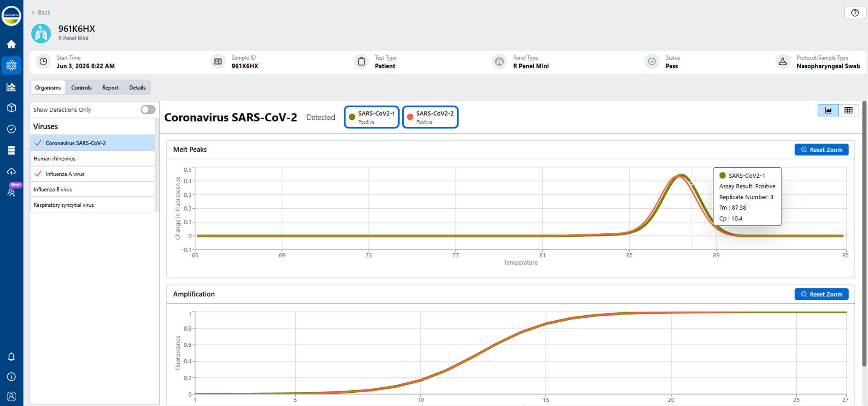Toggle Show Detections Only switch
Viewport: 868px width, 406px height.
point(148,109)
